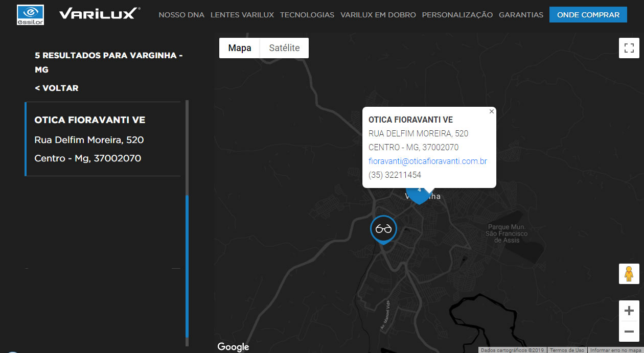Click the results list scrollbar thumb
Screen dimensions: 644x353
187,266
